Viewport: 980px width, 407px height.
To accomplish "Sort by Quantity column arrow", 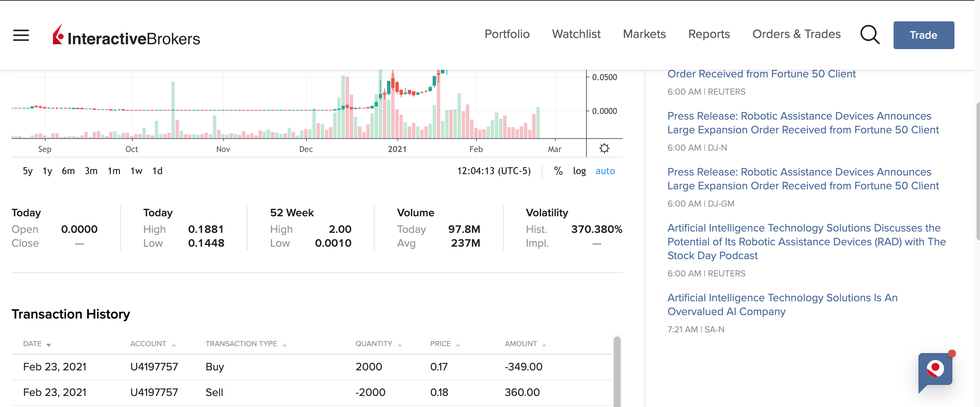I will click(399, 344).
